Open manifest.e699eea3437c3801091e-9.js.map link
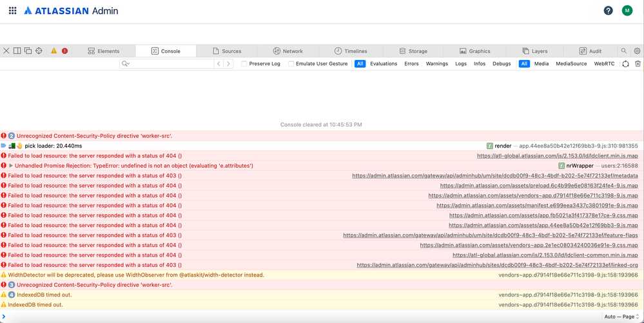The height and width of the screenshot is (323, 644). [x=537, y=206]
